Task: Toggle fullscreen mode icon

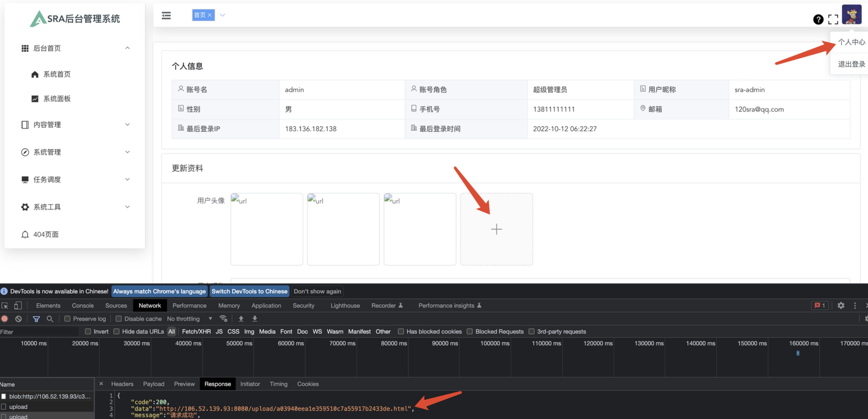Action: [x=833, y=20]
